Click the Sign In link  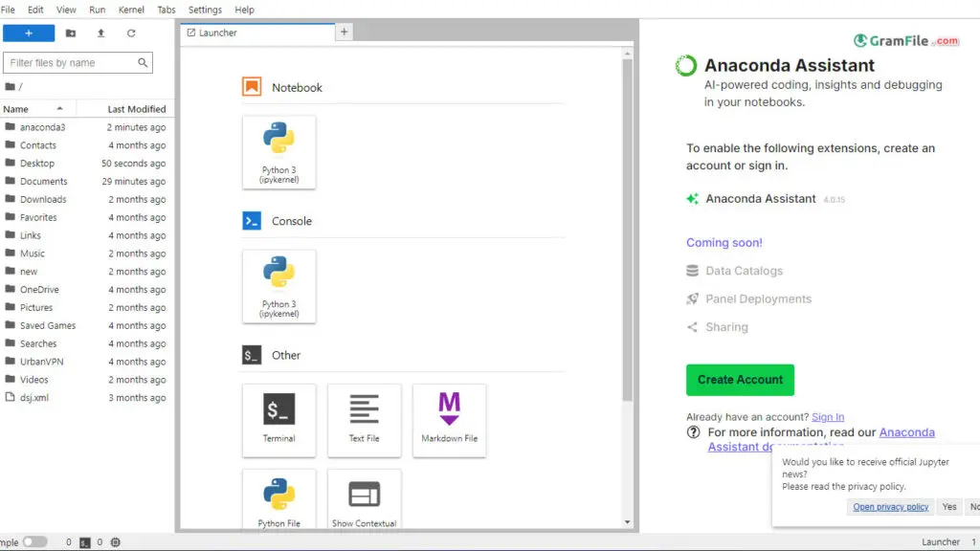[828, 417]
